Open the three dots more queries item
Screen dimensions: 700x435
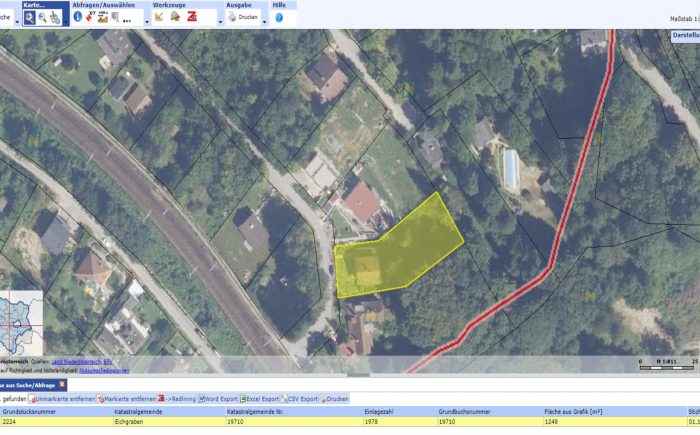point(127,20)
